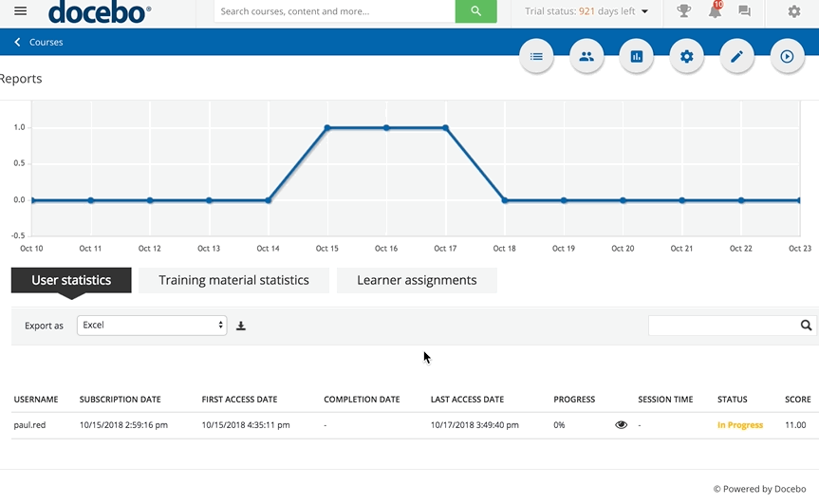The height and width of the screenshot is (504, 819).
Task: Click into the global search field
Action: (x=335, y=11)
